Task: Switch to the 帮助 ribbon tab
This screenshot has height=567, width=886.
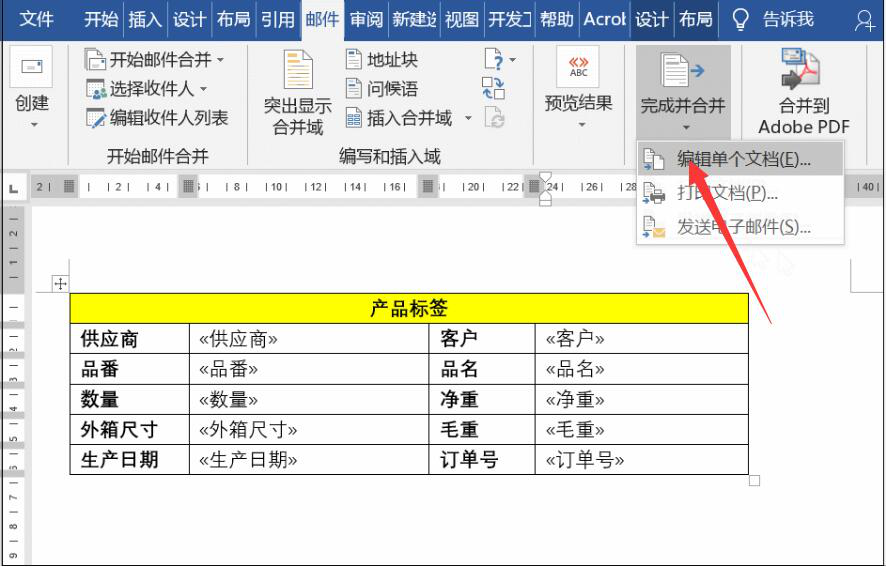Action: pyautogui.click(x=557, y=19)
